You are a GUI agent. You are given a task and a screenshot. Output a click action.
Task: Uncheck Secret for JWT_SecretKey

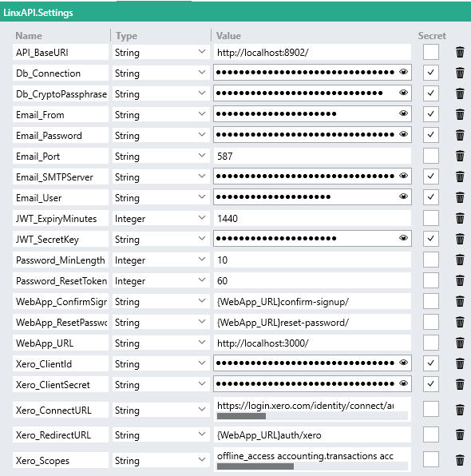click(x=430, y=239)
